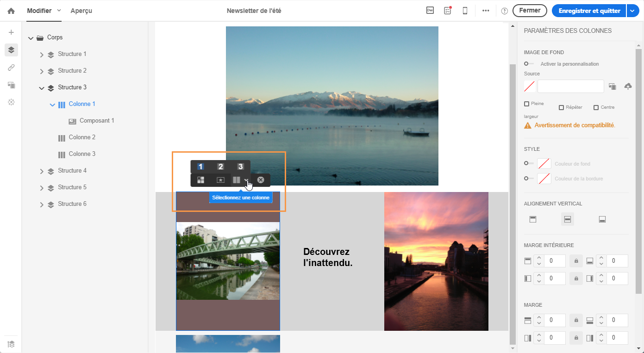Enable the Couleur de la bordure toggle
The image size is (644, 353).
[529, 178]
